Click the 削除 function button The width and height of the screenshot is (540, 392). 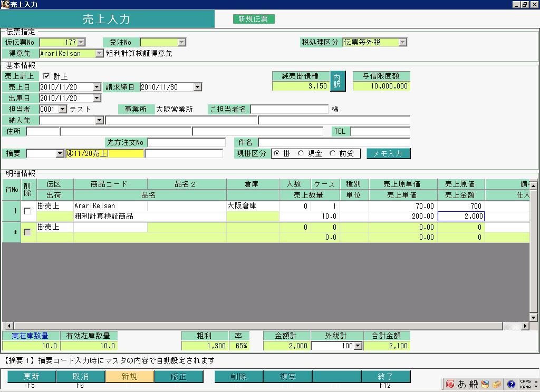[x=239, y=377]
